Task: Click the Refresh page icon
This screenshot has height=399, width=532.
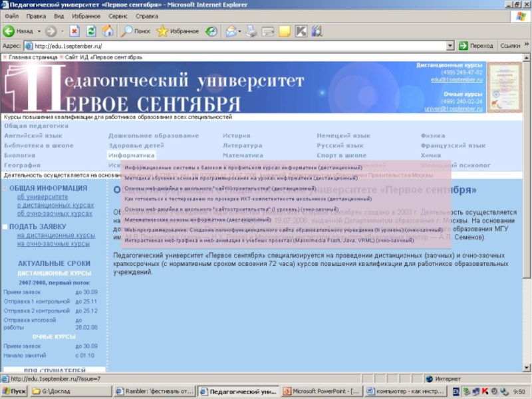Action: pos(91,31)
